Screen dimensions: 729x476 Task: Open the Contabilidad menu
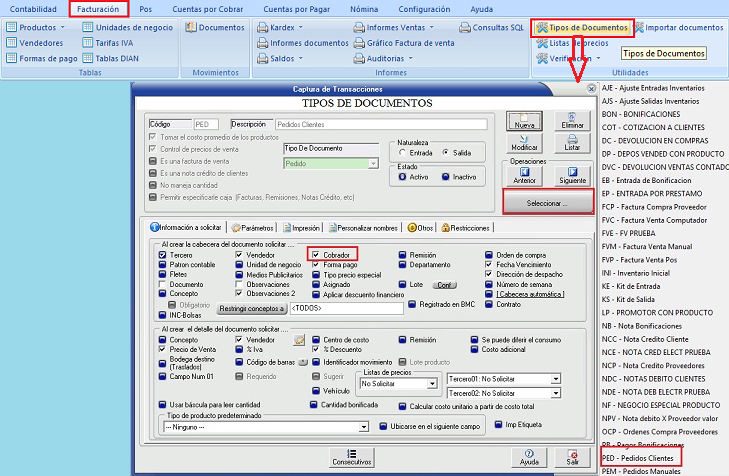click(x=33, y=9)
